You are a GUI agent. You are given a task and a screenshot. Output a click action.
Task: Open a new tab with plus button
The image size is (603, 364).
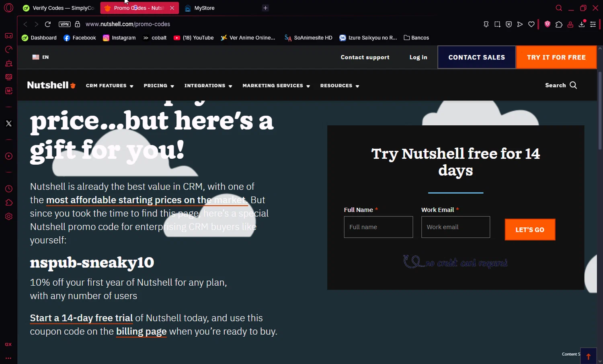pos(265,8)
